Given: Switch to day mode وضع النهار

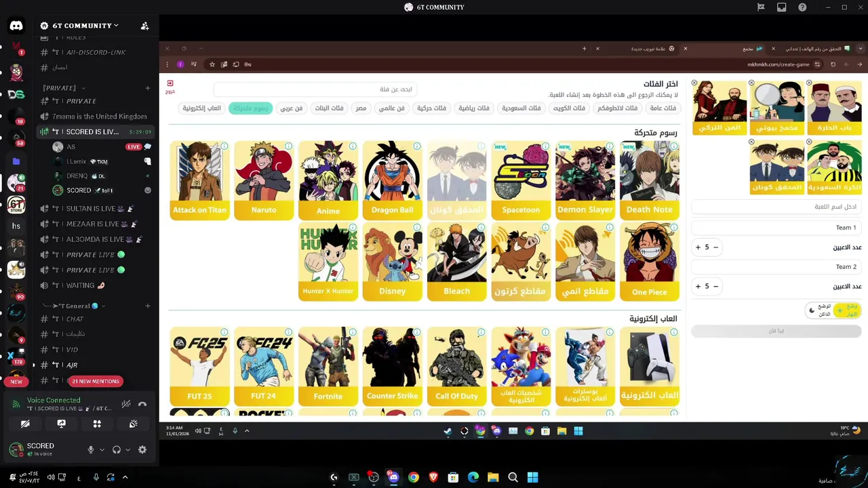Looking at the screenshot, I should pyautogui.click(x=848, y=310).
